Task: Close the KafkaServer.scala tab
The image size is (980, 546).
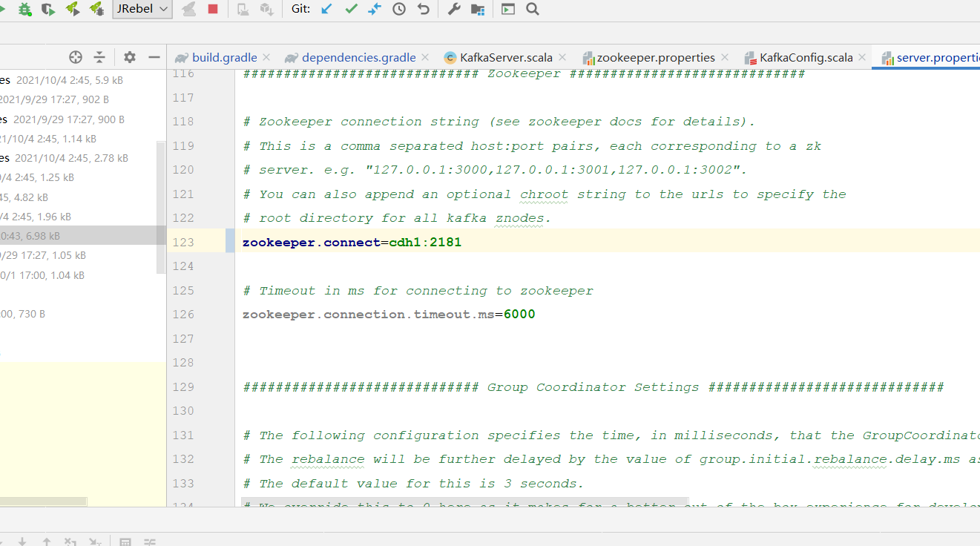Action: click(562, 57)
